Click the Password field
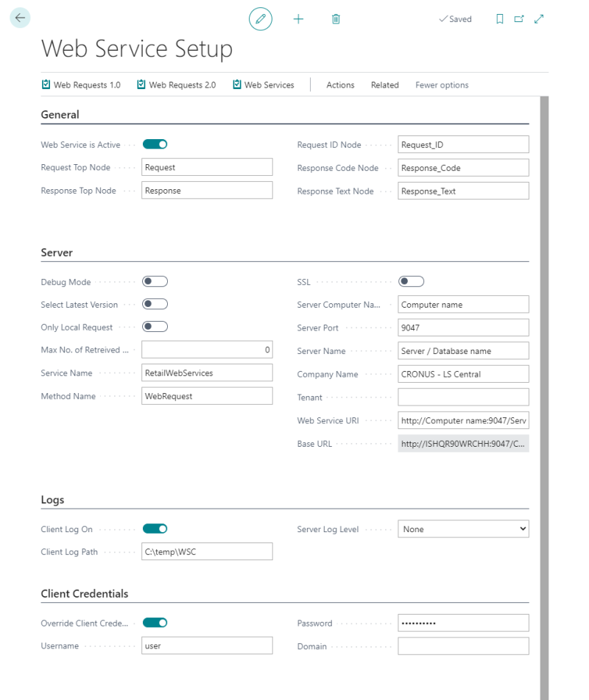 464,622
